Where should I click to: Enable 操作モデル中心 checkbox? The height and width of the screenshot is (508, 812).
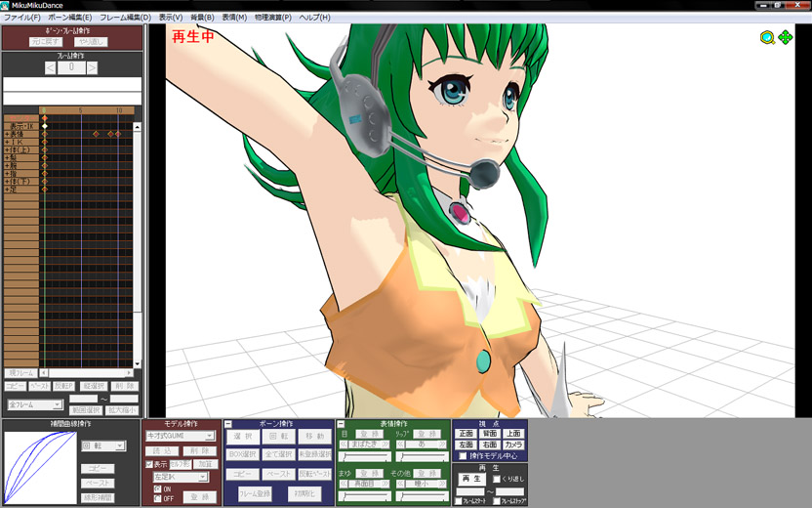point(463,456)
